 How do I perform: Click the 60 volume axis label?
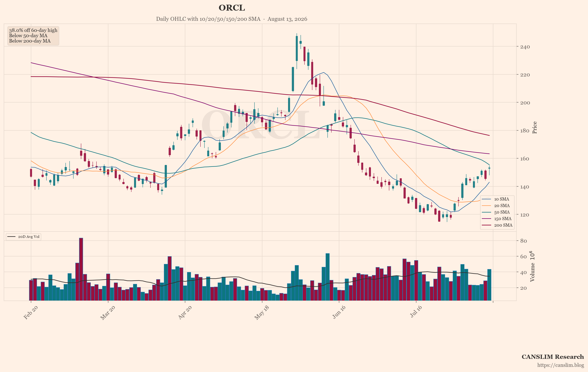click(x=523, y=257)
